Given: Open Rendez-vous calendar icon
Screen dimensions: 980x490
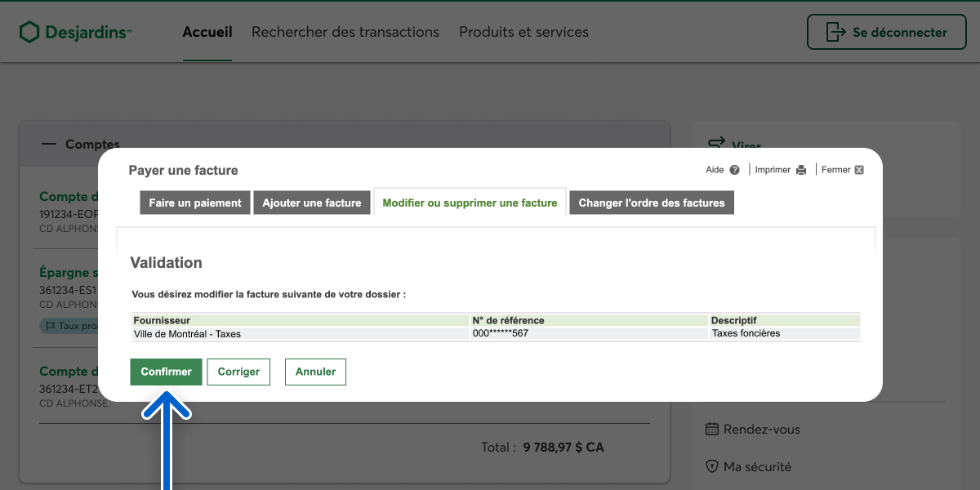Looking at the screenshot, I should [711, 429].
